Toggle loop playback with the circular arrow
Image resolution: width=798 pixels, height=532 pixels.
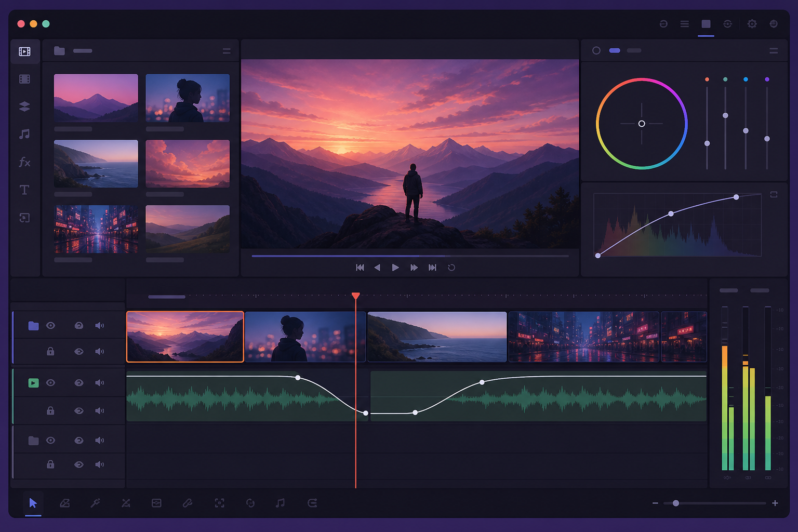pyautogui.click(x=451, y=268)
